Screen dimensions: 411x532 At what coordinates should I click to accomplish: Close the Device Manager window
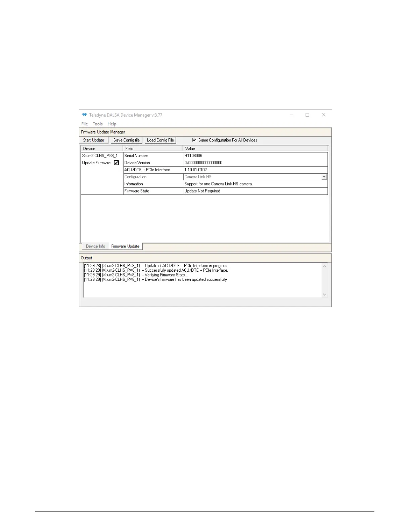(x=323, y=115)
